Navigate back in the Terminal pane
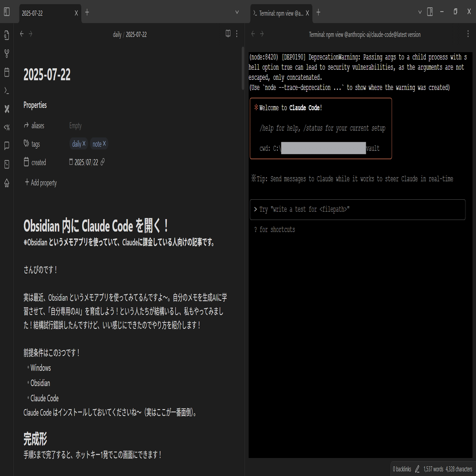Viewport: 476px width, 476px height. pos(253,34)
